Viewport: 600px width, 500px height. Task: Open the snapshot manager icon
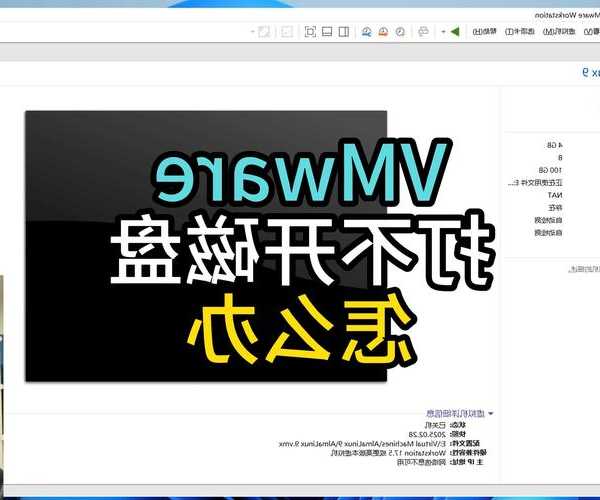coord(367,31)
